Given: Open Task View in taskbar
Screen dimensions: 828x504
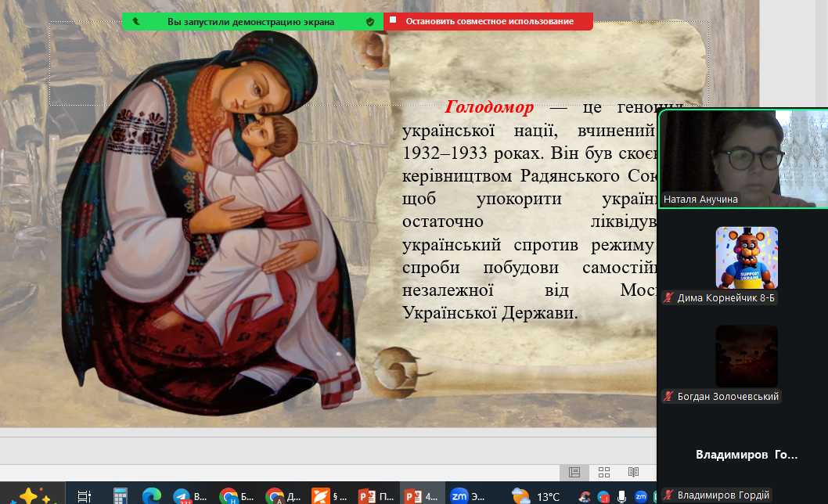Looking at the screenshot, I should [x=84, y=495].
